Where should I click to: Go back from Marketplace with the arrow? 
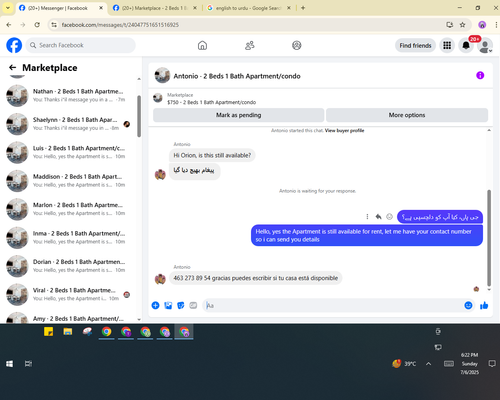point(13,68)
